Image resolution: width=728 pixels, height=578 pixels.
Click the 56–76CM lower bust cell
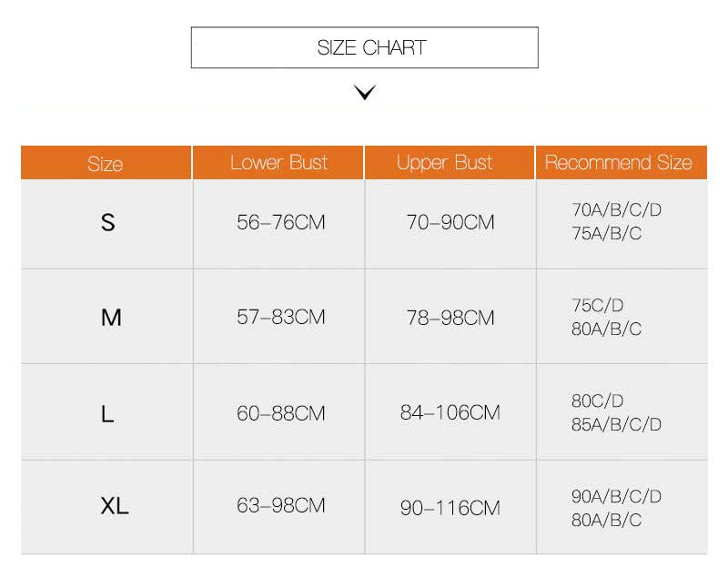pyautogui.click(x=280, y=222)
